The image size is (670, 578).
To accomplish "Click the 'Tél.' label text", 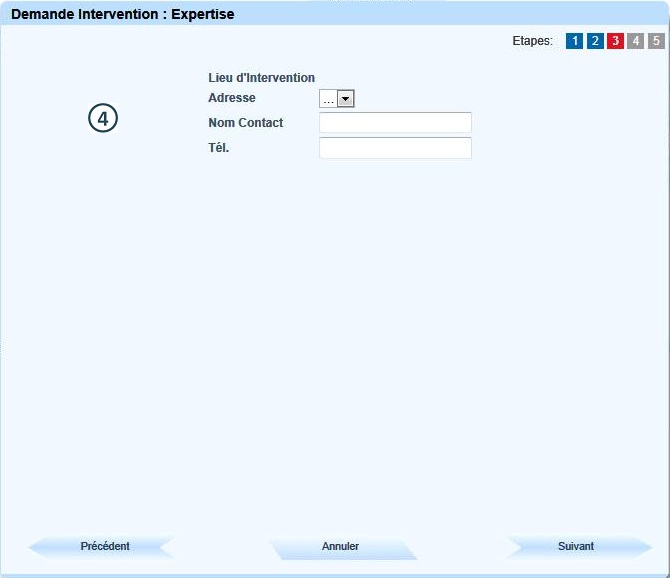I will coord(219,148).
